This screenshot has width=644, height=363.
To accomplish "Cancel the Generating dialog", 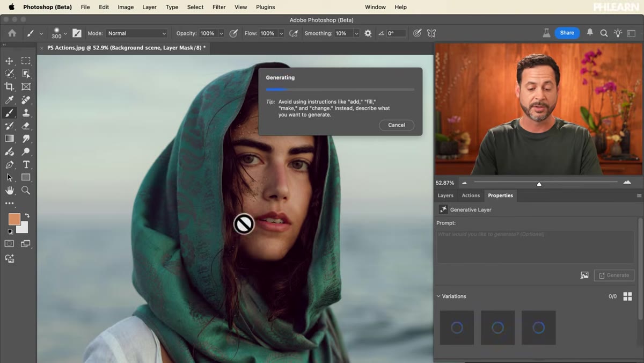I will (397, 125).
